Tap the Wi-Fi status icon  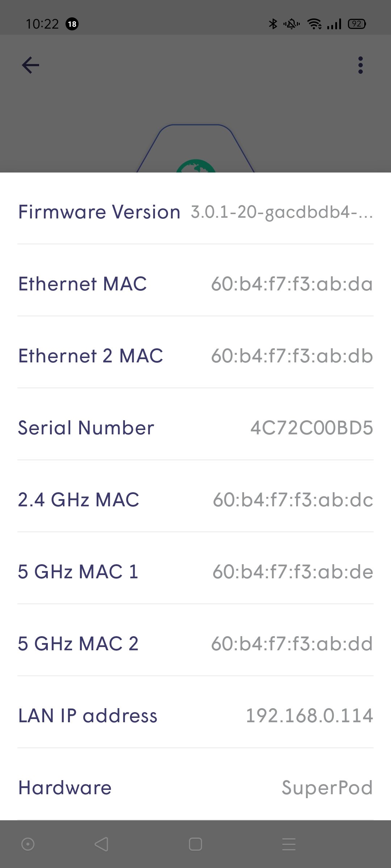point(314,24)
